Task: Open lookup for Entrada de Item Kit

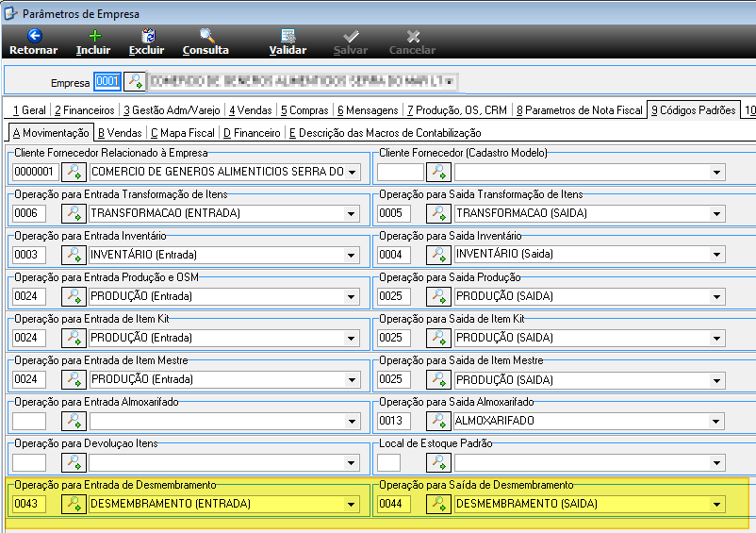Action: [x=74, y=338]
